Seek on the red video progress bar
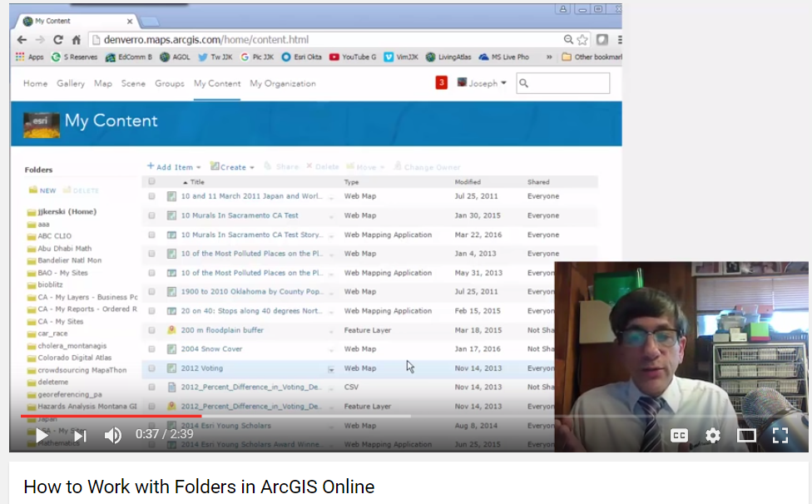812x504 pixels. click(x=111, y=416)
